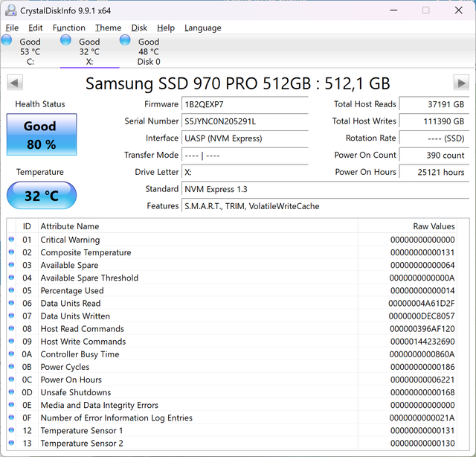Open the Theme menu
Image resolution: width=476 pixels, height=457 pixels.
(x=108, y=28)
